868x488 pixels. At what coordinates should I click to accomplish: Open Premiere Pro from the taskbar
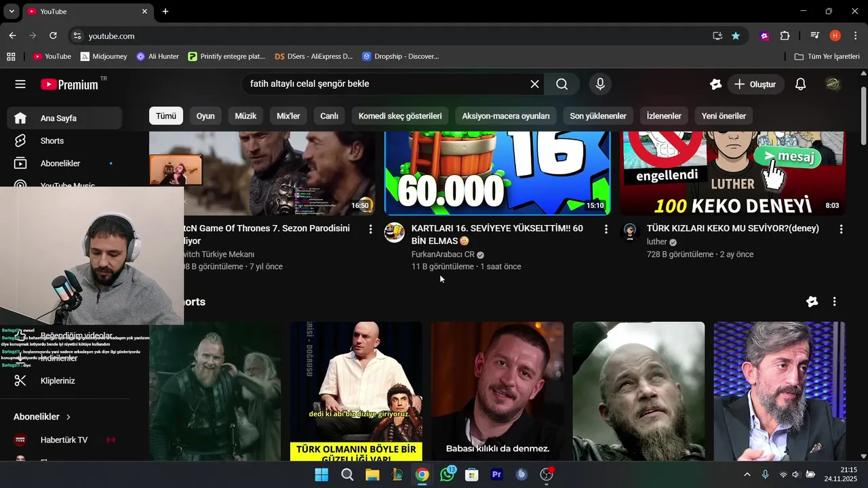point(496,474)
